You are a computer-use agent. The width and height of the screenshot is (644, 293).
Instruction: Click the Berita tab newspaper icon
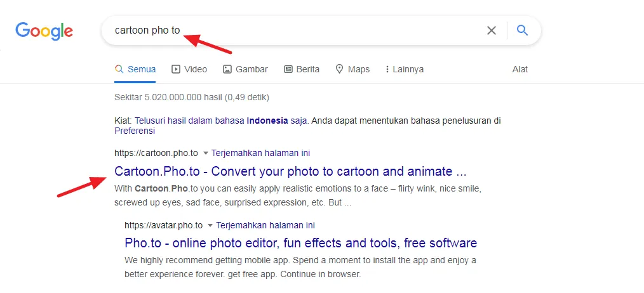pyautogui.click(x=288, y=69)
